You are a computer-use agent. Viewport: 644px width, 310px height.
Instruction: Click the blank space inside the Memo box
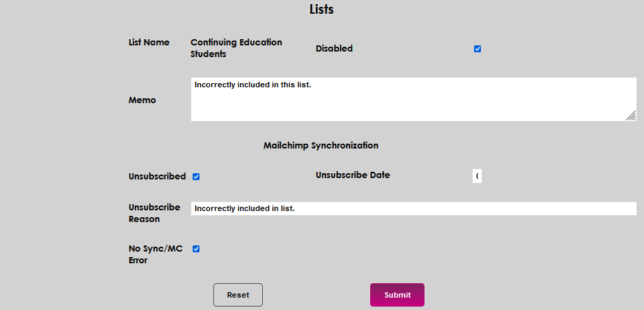click(413, 104)
